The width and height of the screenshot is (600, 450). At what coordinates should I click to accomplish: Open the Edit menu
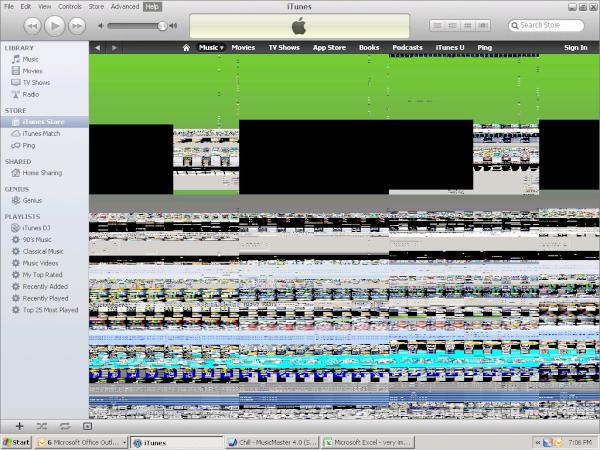click(x=26, y=7)
